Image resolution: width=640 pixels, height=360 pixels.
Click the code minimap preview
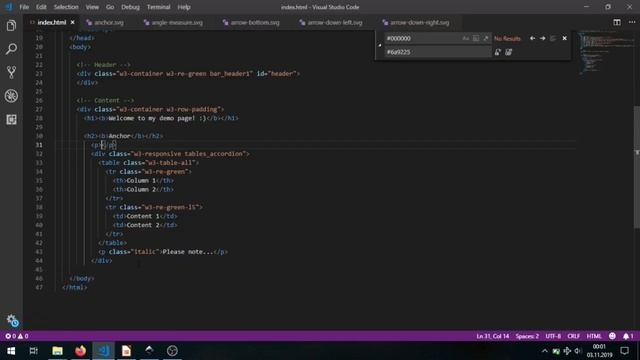(x=607, y=53)
